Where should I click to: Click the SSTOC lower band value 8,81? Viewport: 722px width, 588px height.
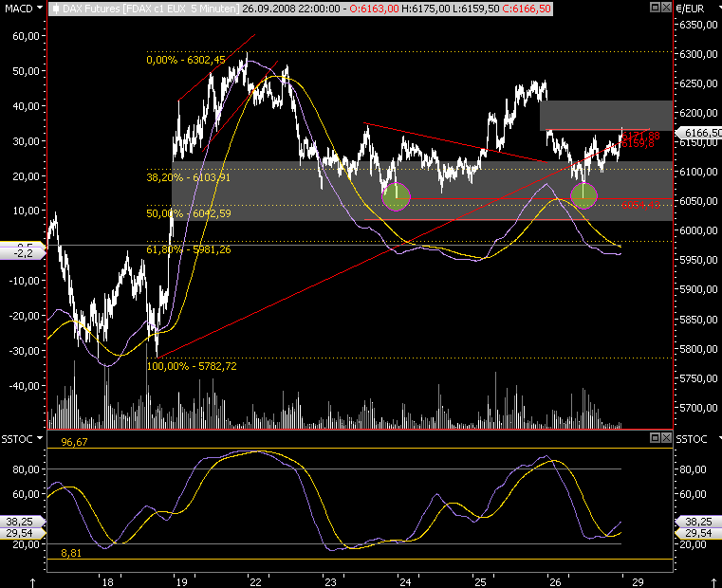click(71, 553)
